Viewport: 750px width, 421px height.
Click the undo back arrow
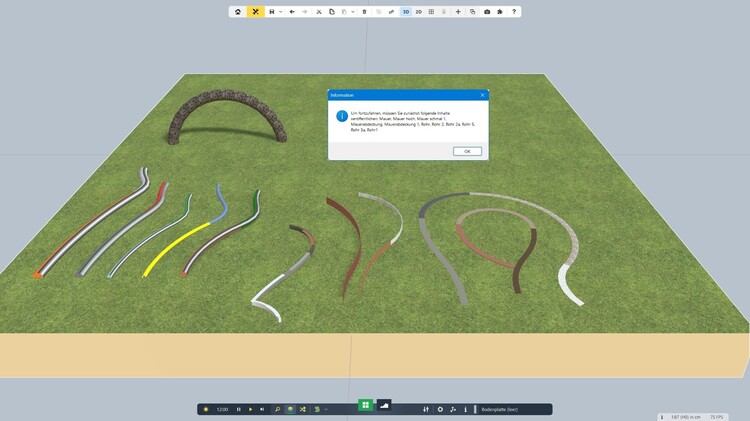pos(292,11)
